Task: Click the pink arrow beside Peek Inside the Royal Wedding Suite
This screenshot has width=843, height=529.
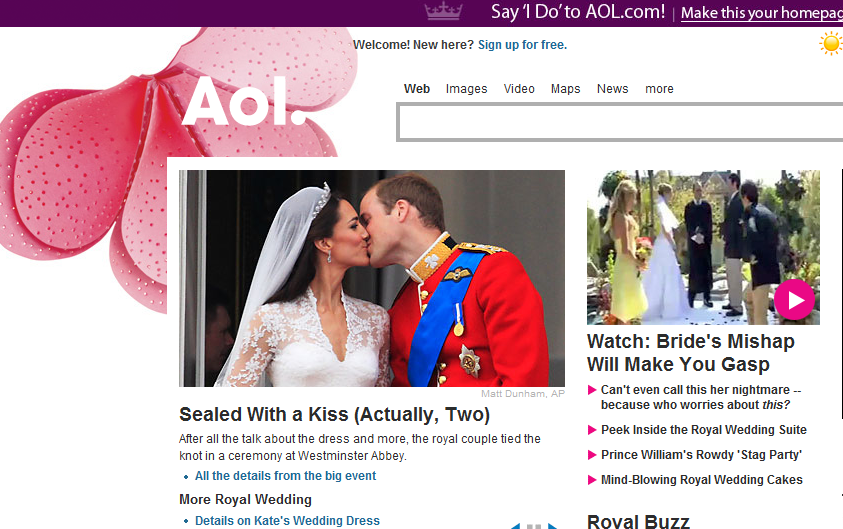Action: (x=592, y=430)
